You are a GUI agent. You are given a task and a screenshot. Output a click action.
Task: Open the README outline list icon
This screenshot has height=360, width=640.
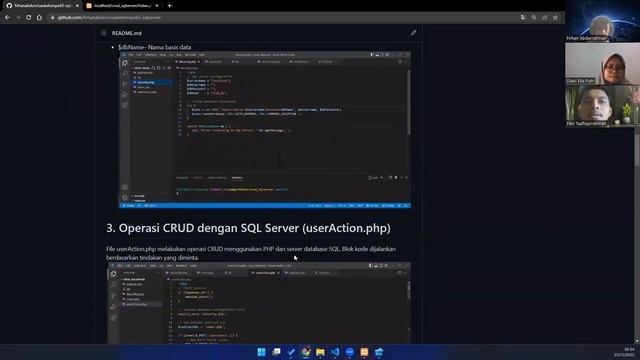(x=104, y=33)
